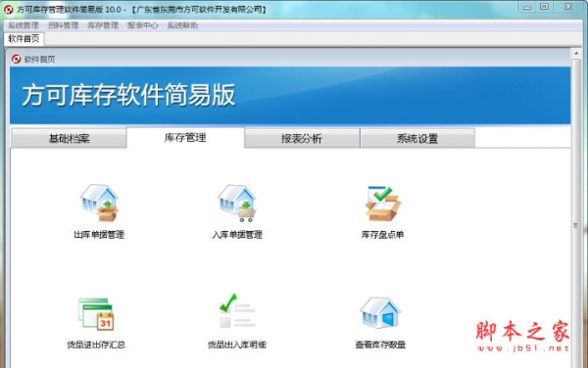
Task: Open the 入库单据管理 cart icon
Action: pyautogui.click(x=237, y=203)
